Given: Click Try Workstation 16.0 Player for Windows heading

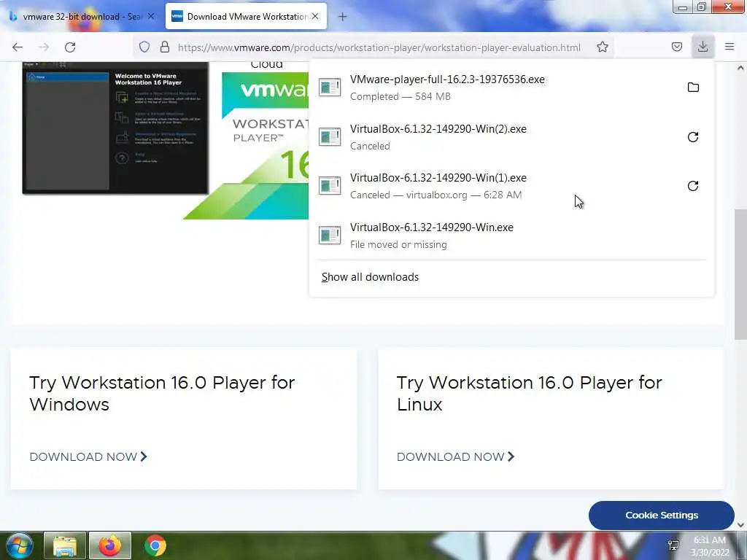Looking at the screenshot, I should [162, 393].
